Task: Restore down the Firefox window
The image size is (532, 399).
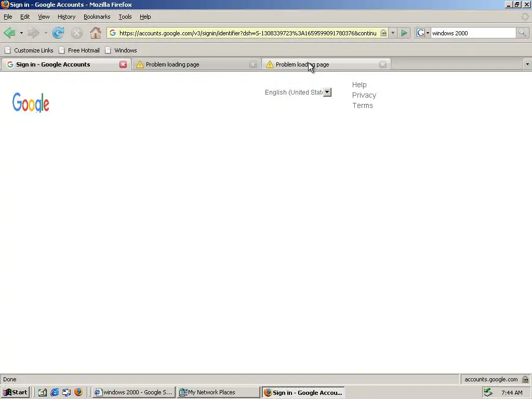Action: [x=517, y=4]
